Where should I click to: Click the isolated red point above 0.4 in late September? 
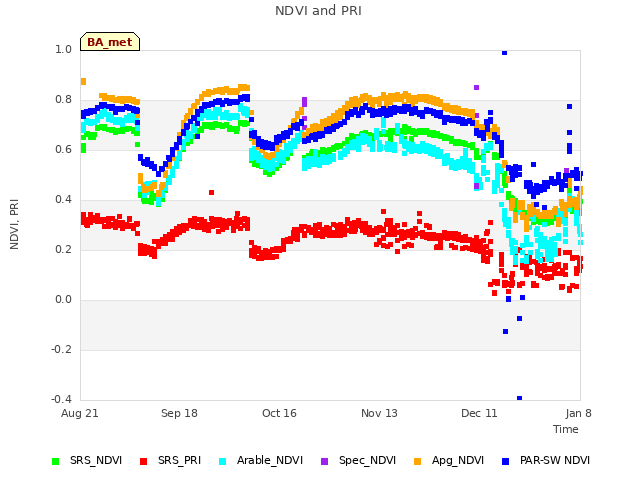(211, 192)
